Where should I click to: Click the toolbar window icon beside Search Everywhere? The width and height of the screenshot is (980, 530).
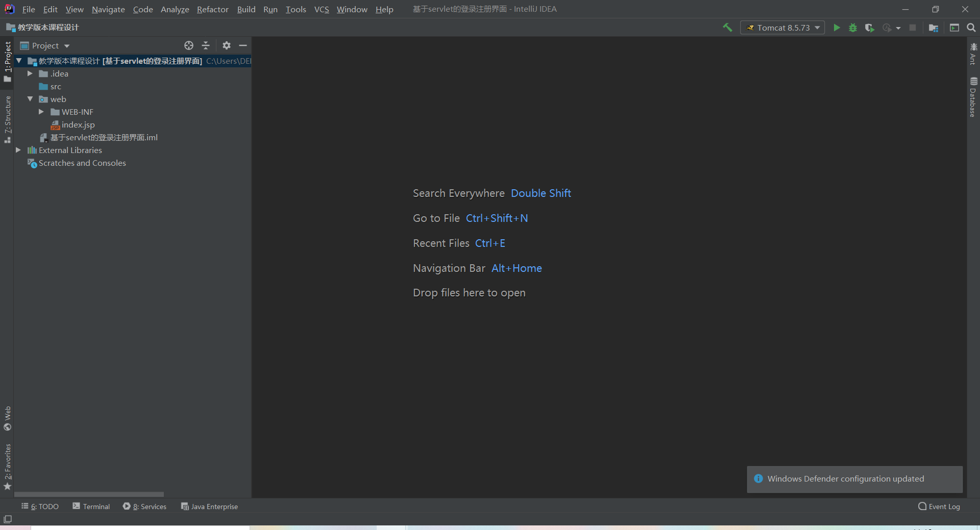[x=954, y=28]
